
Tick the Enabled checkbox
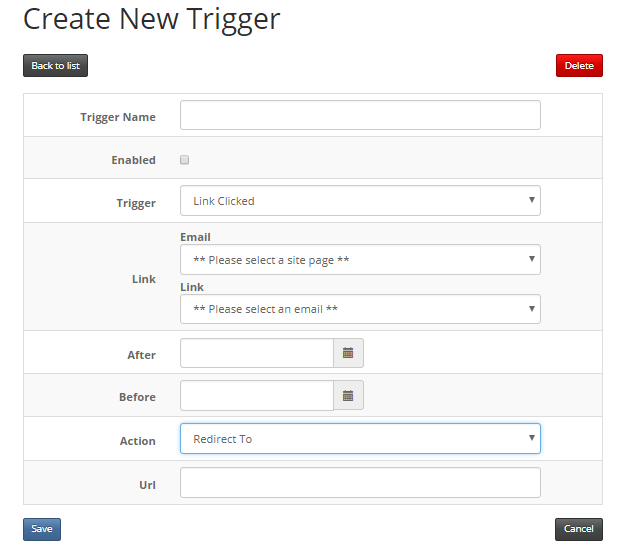point(184,160)
